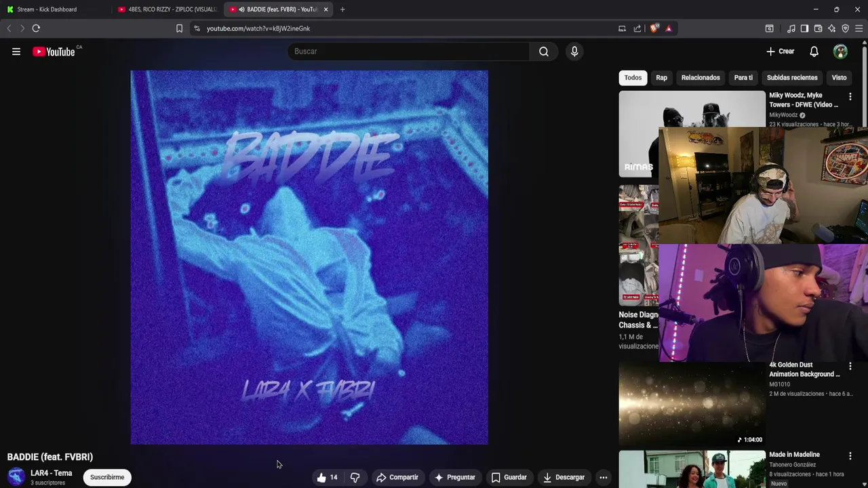The image size is (868, 488).
Task: Reload the page
Action: [36, 28]
